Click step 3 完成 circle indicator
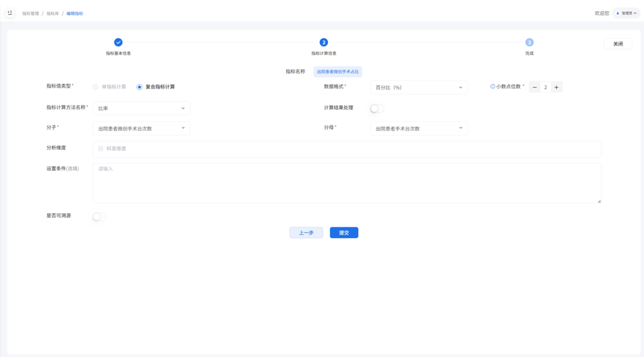This screenshot has width=644, height=362. 529,42
